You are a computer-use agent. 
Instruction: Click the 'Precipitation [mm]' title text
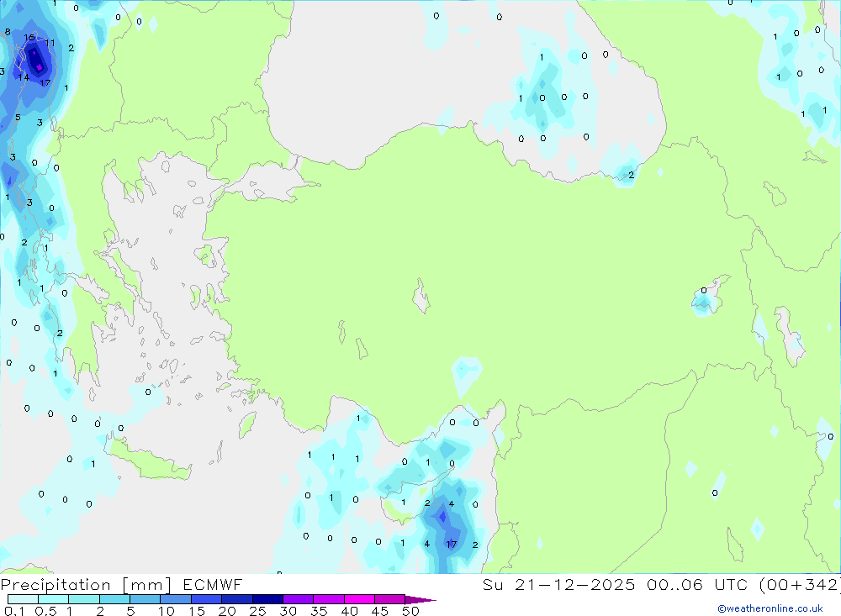click(87, 585)
